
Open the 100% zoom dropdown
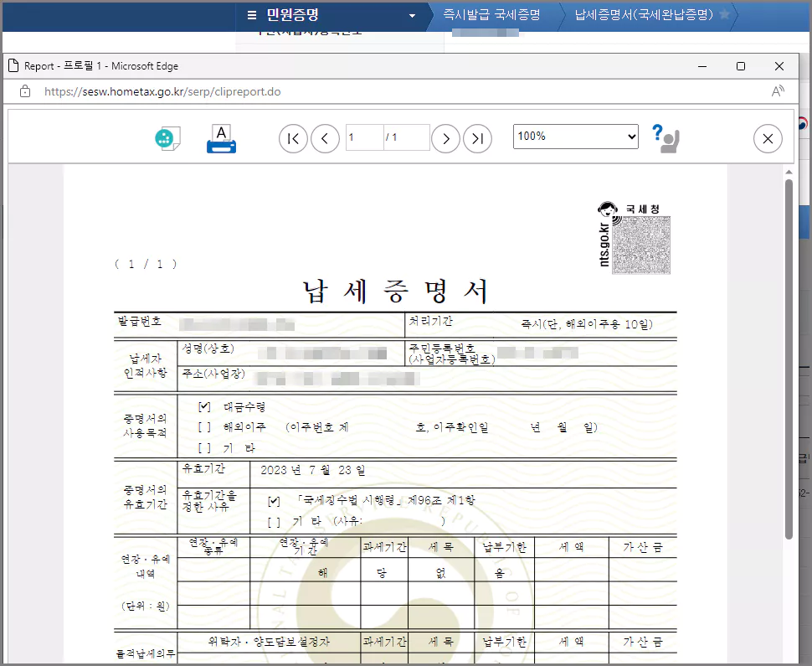pos(575,137)
